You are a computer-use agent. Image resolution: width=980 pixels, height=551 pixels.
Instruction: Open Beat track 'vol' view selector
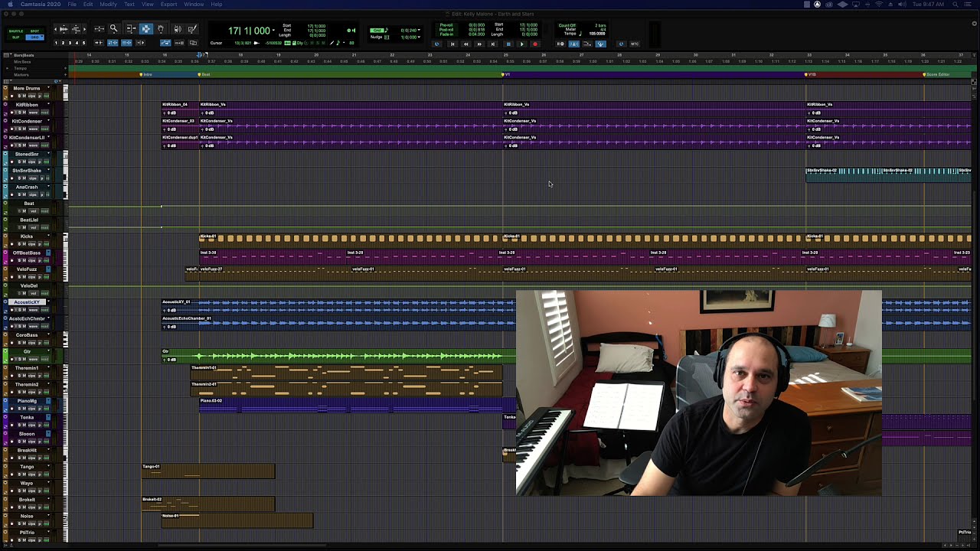(34, 211)
